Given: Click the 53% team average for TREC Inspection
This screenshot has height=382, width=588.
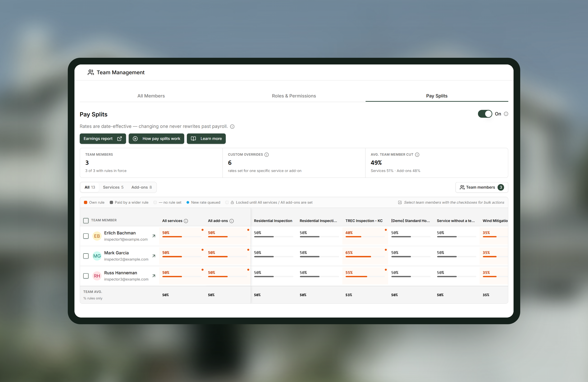Looking at the screenshot, I should click(x=349, y=295).
